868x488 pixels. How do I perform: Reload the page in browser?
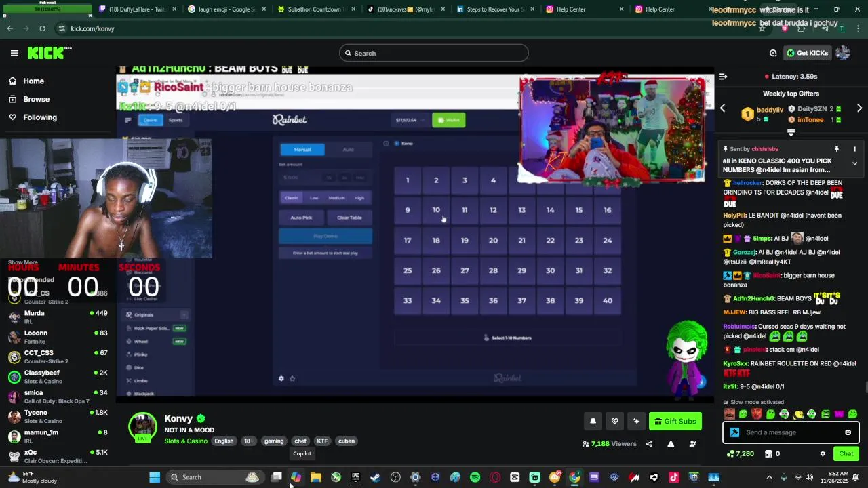click(x=42, y=28)
